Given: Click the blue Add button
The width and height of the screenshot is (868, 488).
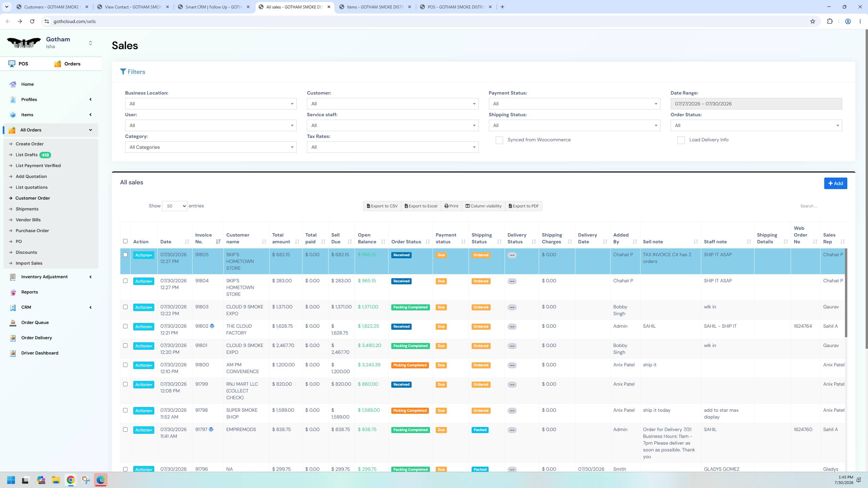Looking at the screenshot, I should [835, 183].
